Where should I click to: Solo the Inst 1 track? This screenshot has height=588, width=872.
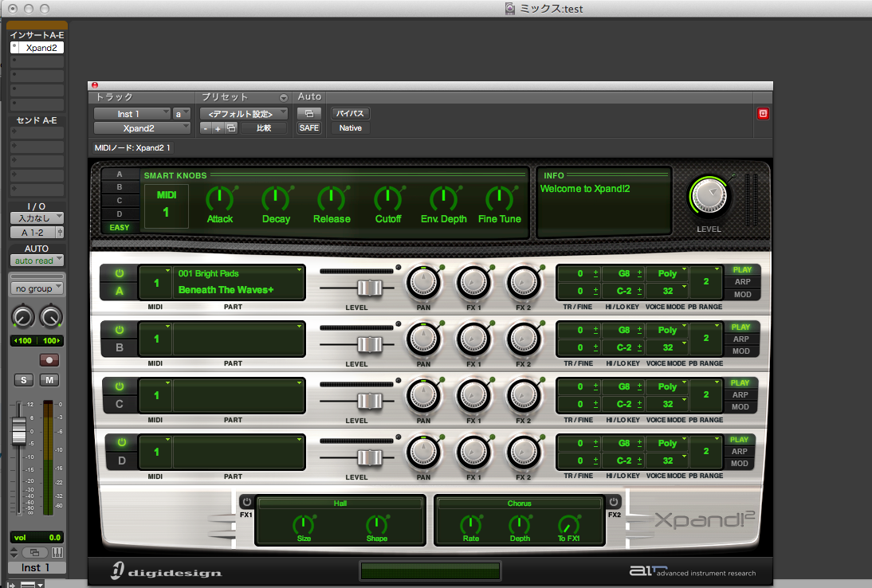point(22,380)
